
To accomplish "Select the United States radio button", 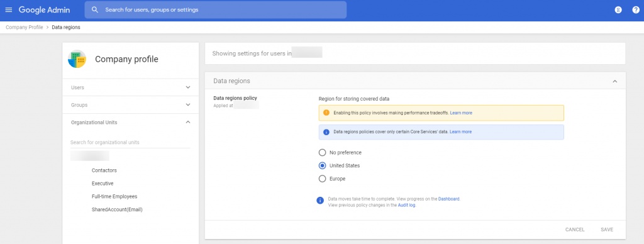I will (323, 166).
